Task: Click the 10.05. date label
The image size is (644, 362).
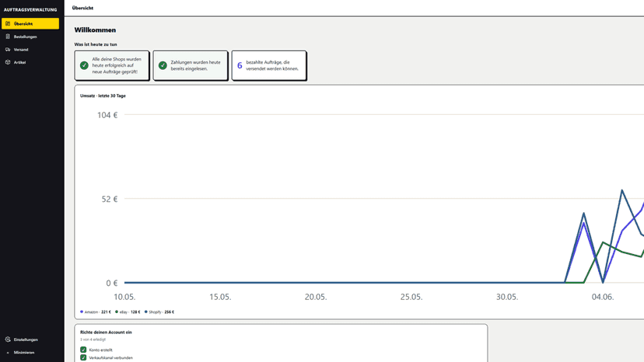Action: tap(124, 297)
